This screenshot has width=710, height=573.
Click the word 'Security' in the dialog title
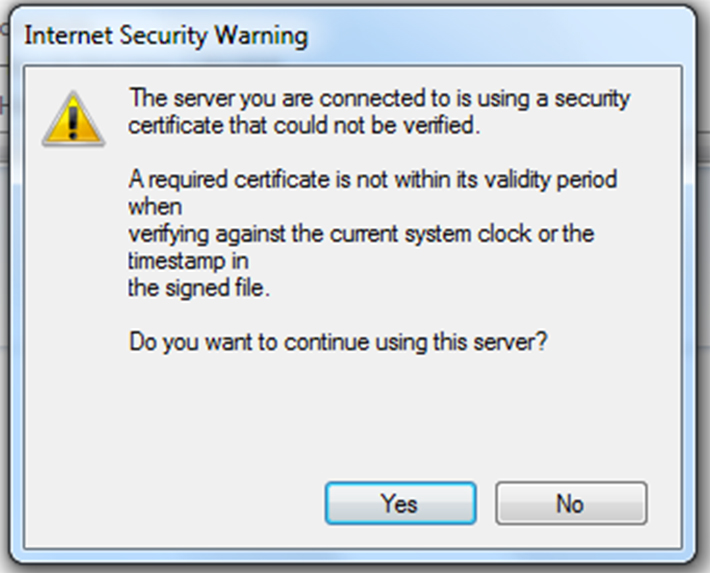coord(160,37)
